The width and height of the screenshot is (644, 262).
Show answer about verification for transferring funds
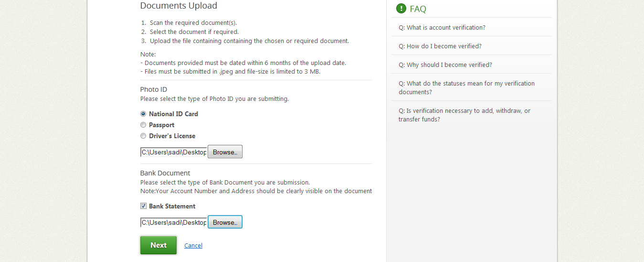pos(464,115)
